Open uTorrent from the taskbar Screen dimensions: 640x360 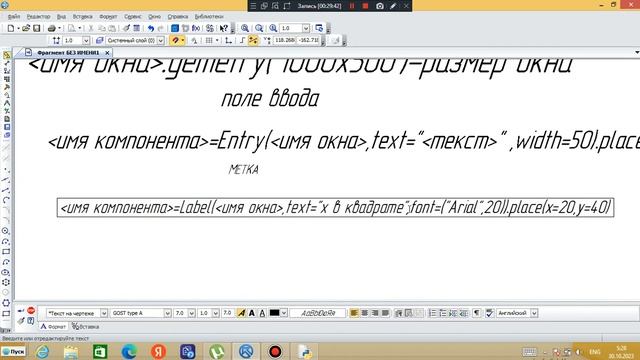point(217,351)
